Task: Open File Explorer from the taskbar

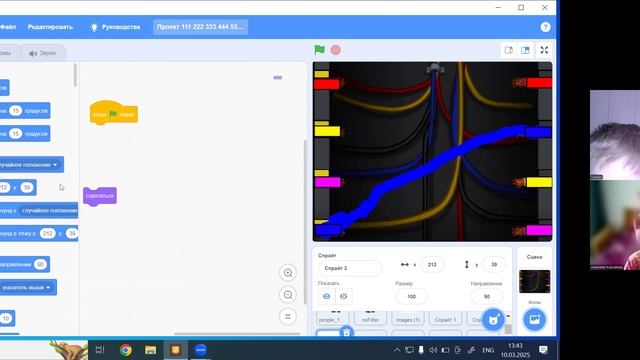Action: point(151,350)
